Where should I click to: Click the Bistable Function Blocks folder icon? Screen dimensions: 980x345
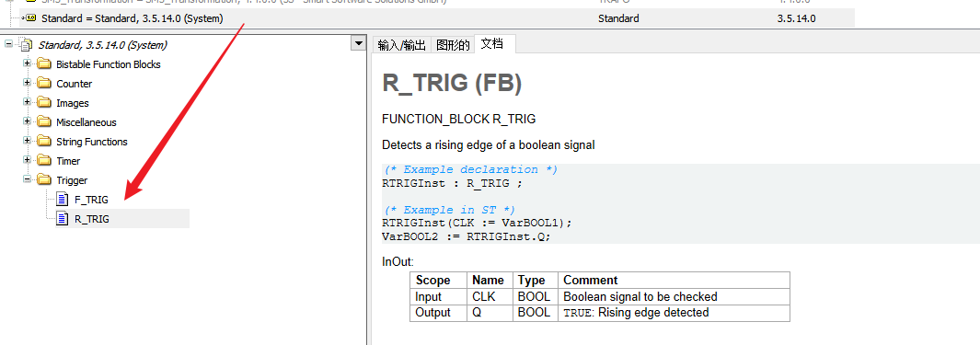(x=44, y=64)
